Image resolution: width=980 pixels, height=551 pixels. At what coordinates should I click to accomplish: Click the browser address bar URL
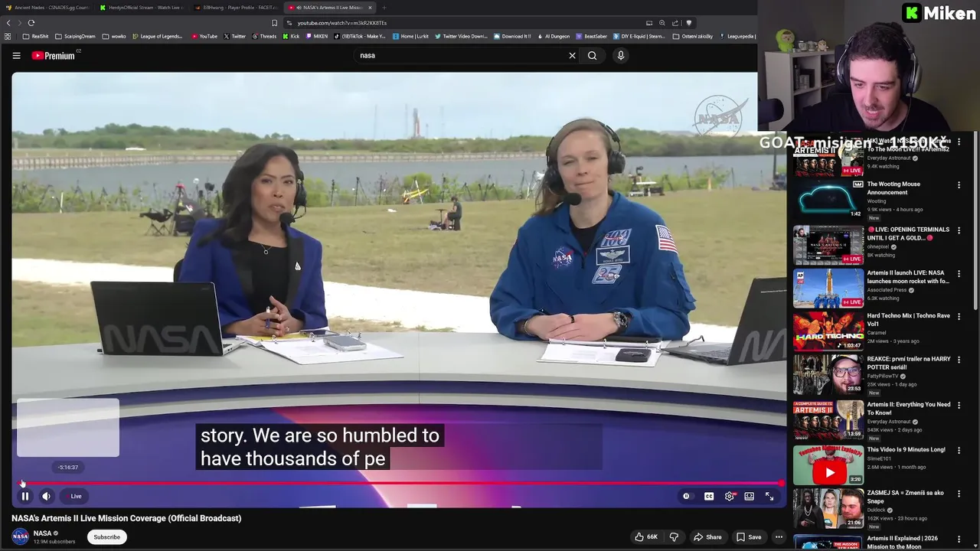[341, 23]
